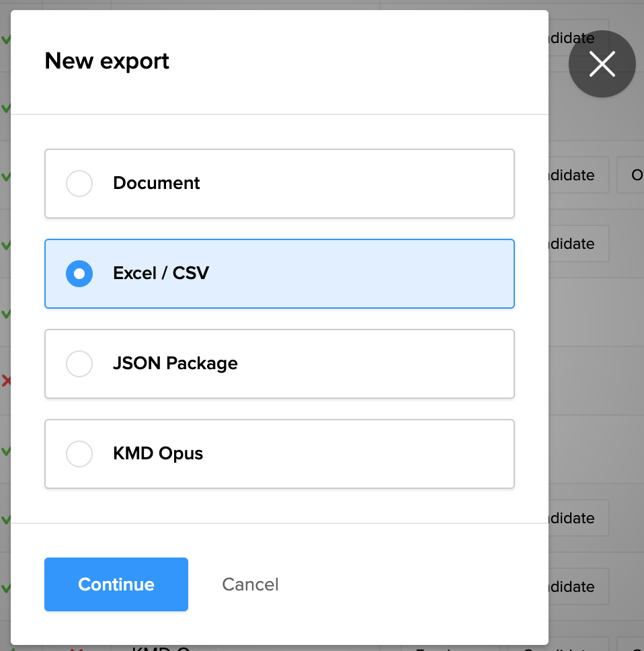Screen dimensions: 644x651
Task: Pick the KMD Opus radio button
Action: tap(79, 454)
